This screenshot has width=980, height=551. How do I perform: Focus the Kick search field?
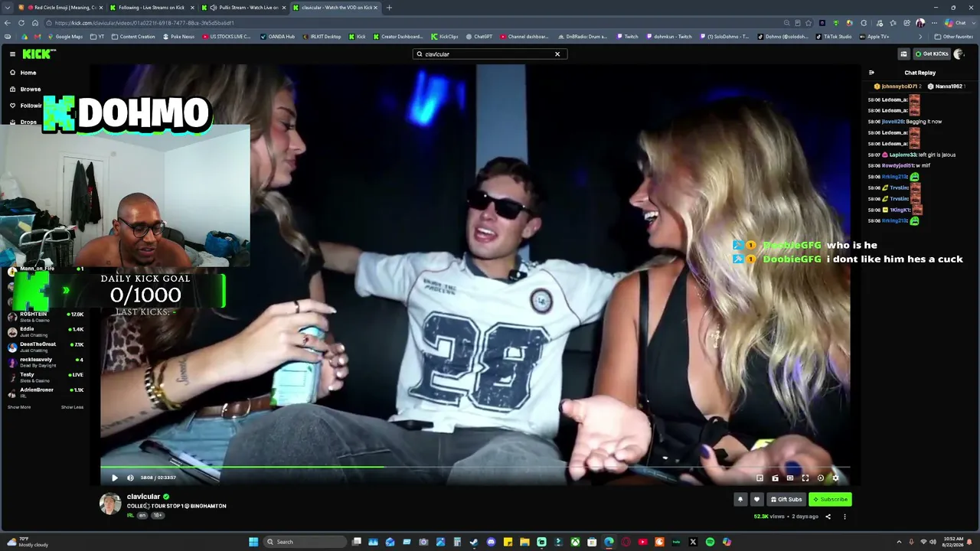pyautogui.click(x=488, y=54)
